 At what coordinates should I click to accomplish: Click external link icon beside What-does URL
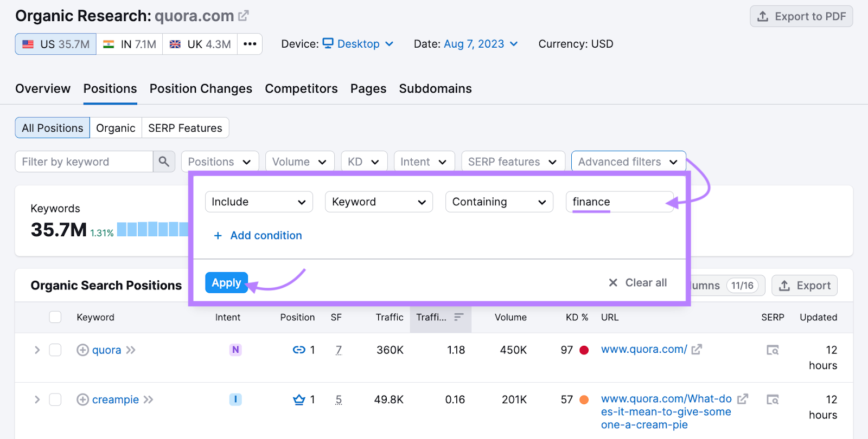tap(743, 399)
